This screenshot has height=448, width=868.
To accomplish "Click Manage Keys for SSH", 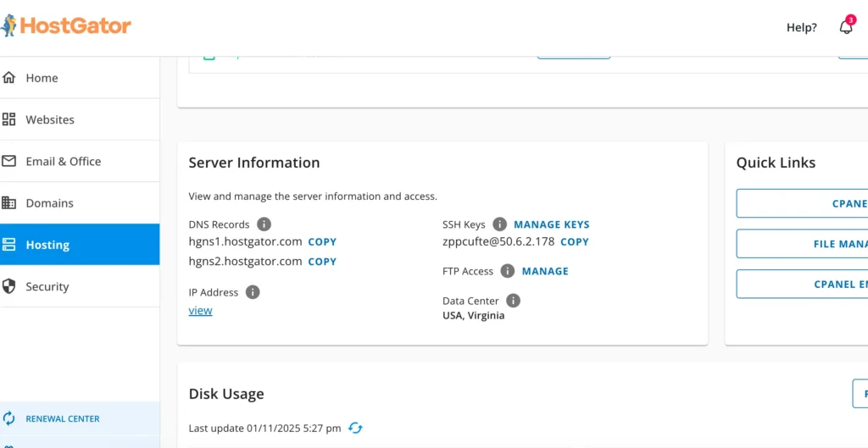I will [x=551, y=224].
